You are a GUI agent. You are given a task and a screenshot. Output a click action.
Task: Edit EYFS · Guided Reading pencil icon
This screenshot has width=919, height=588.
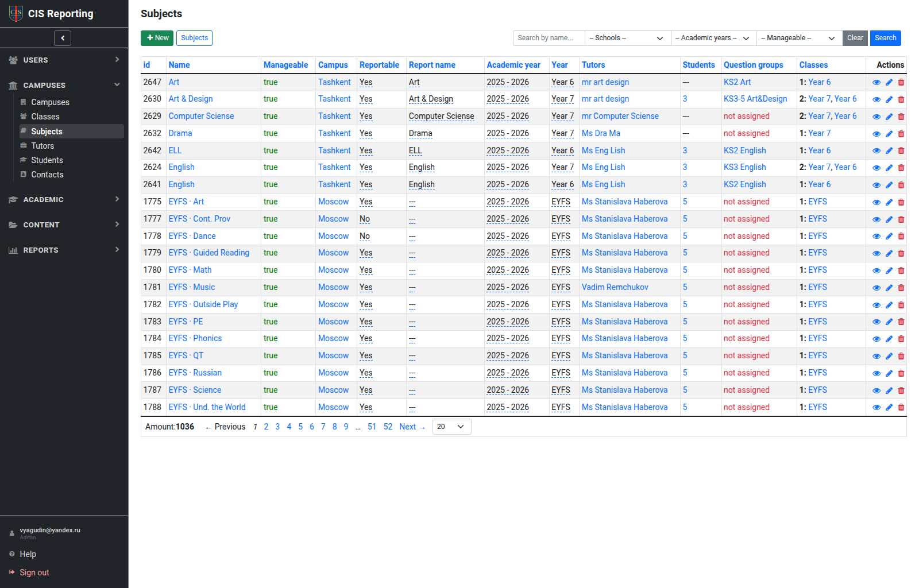coord(889,253)
